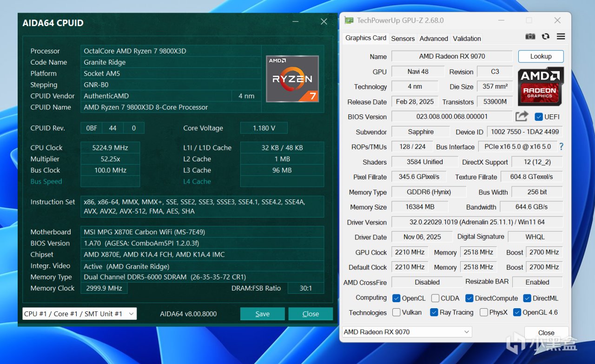Switch to the Sensors tab
Screen dimensions: 595x364
click(x=403, y=39)
